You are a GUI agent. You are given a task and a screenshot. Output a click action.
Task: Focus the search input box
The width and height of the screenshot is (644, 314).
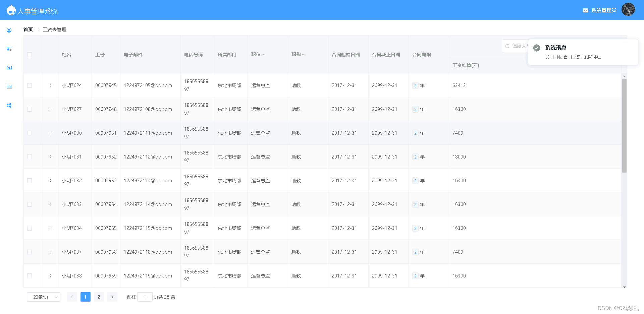515,46
